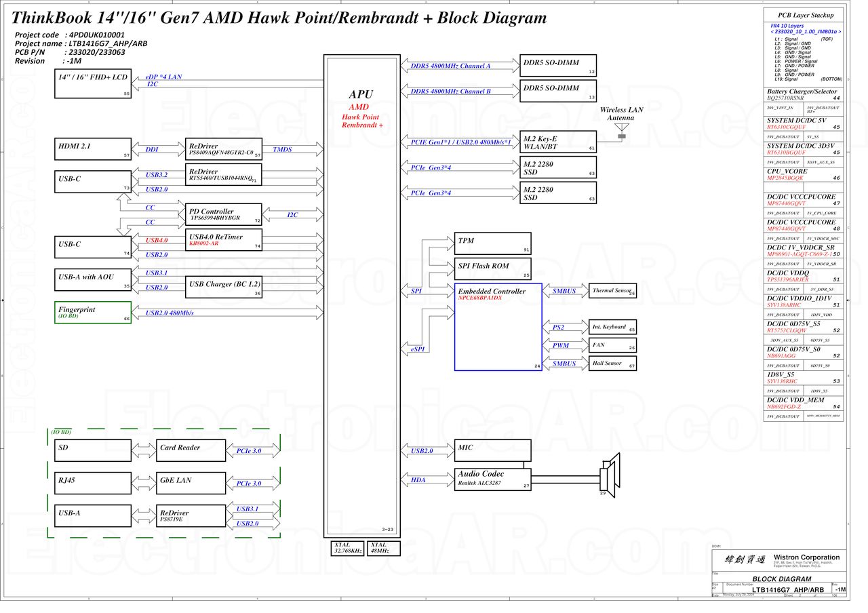Click the HDMI 2.1 block
Image resolution: width=868 pixels, height=613 pixels.
(93, 150)
